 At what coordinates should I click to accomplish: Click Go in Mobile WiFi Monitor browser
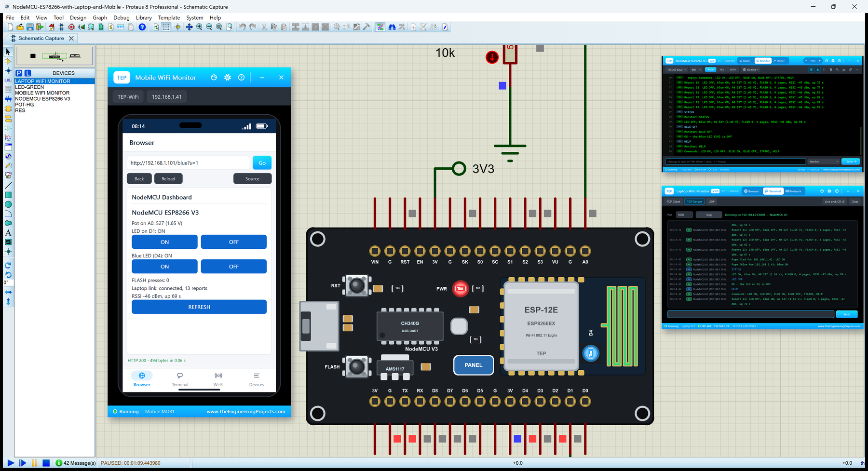point(262,163)
